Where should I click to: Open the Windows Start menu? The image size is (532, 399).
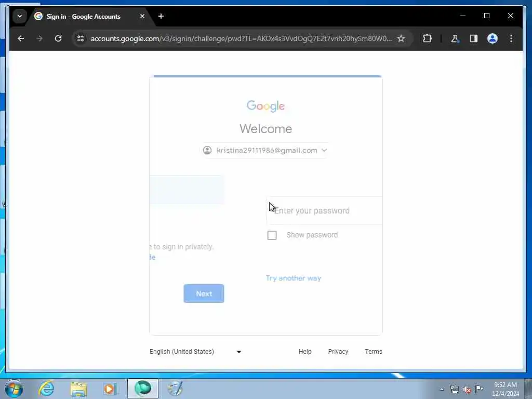[x=14, y=389]
